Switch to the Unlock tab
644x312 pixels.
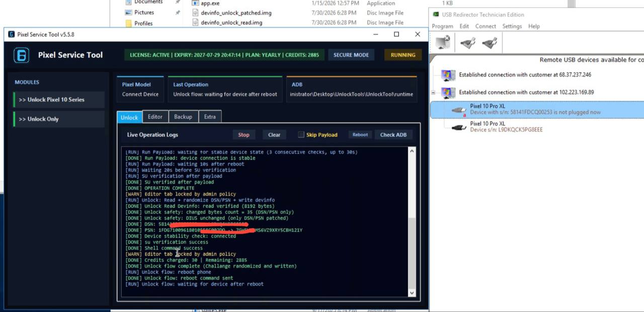[129, 117]
